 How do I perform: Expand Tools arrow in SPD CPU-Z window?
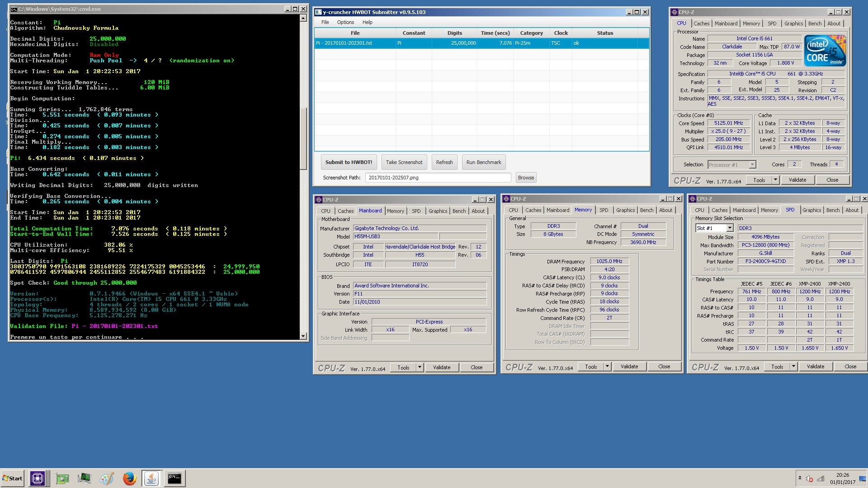coord(793,366)
